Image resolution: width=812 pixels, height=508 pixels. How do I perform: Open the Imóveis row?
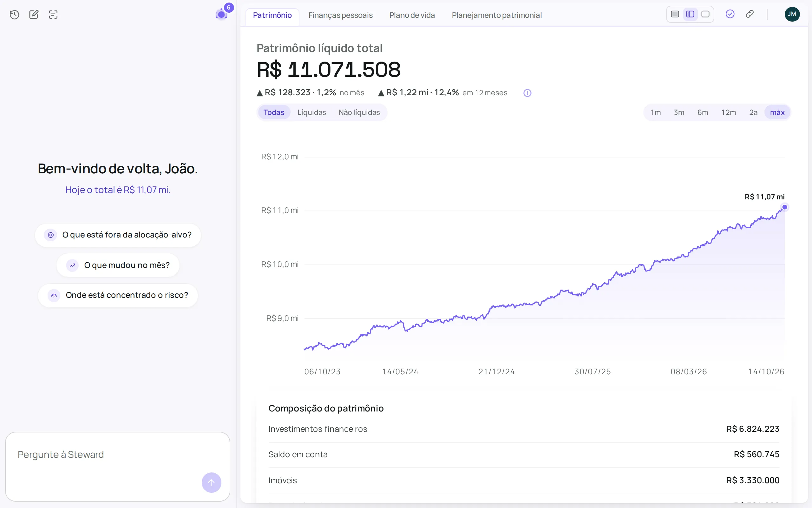(524, 481)
